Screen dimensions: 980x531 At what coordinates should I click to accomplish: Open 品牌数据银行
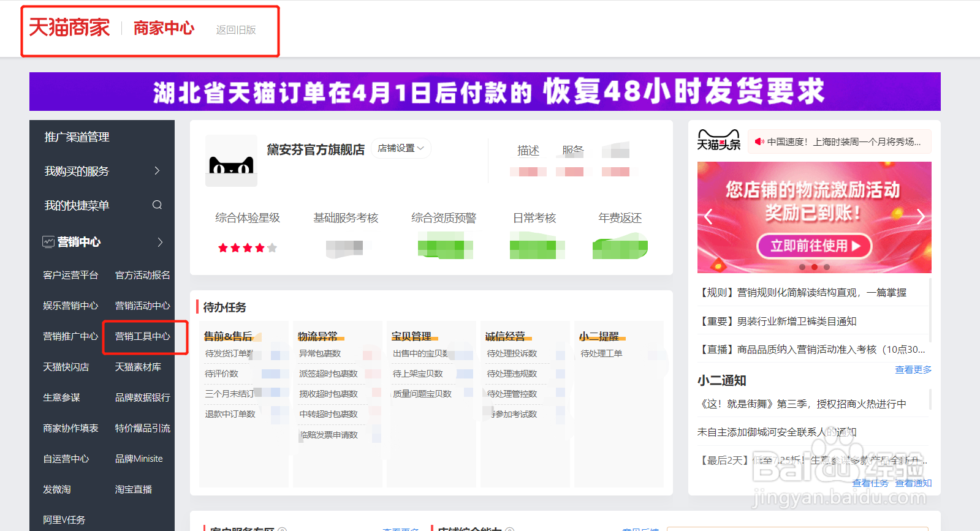[143, 397]
